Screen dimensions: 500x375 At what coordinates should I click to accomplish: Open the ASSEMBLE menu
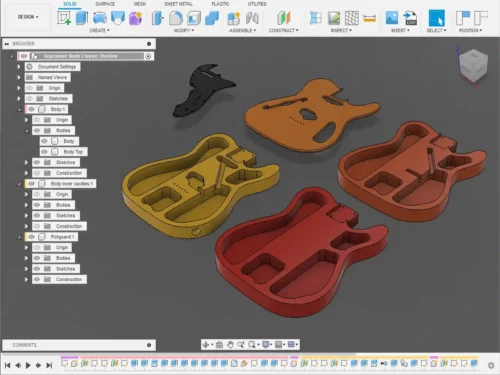243,30
